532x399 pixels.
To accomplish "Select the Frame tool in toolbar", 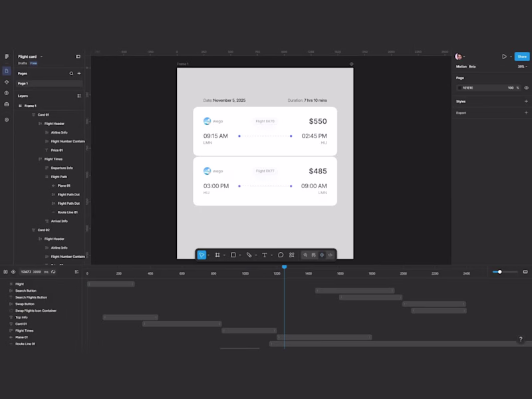I will pos(217,255).
